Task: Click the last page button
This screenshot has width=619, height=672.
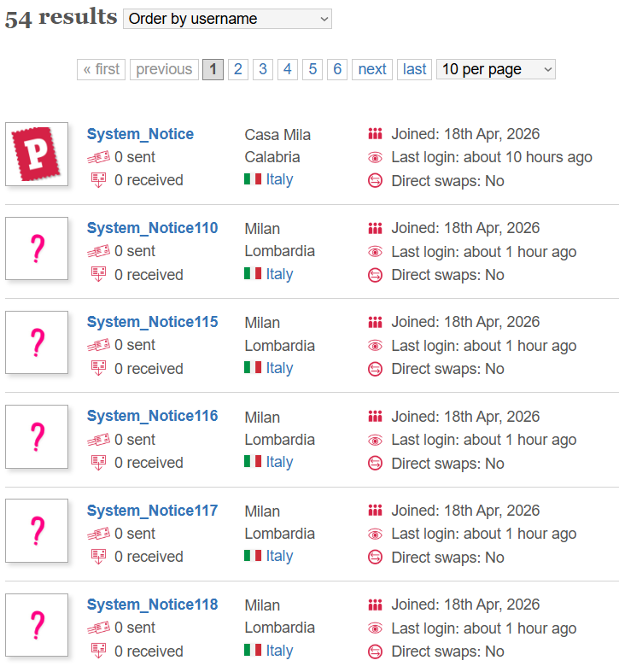Action: (414, 69)
